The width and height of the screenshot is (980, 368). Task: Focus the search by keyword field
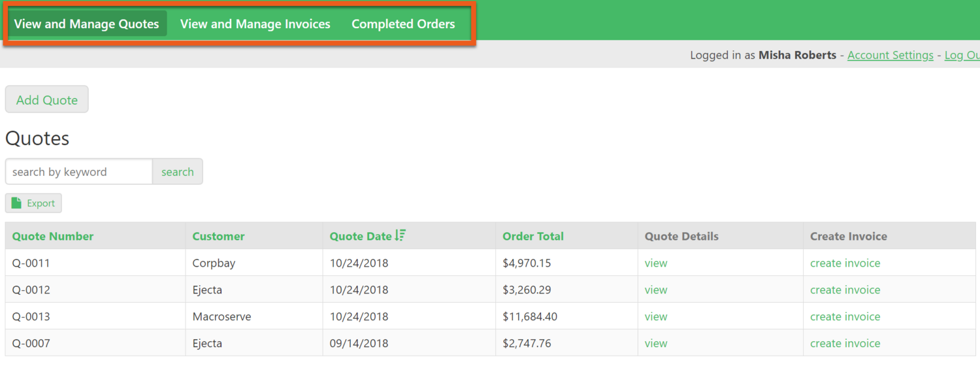(x=79, y=172)
